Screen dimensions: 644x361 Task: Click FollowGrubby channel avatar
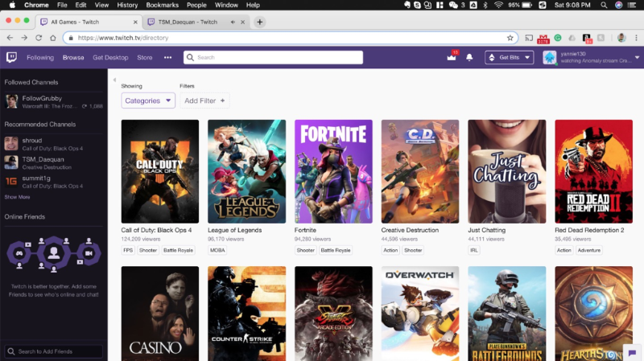tap(11, 102)
